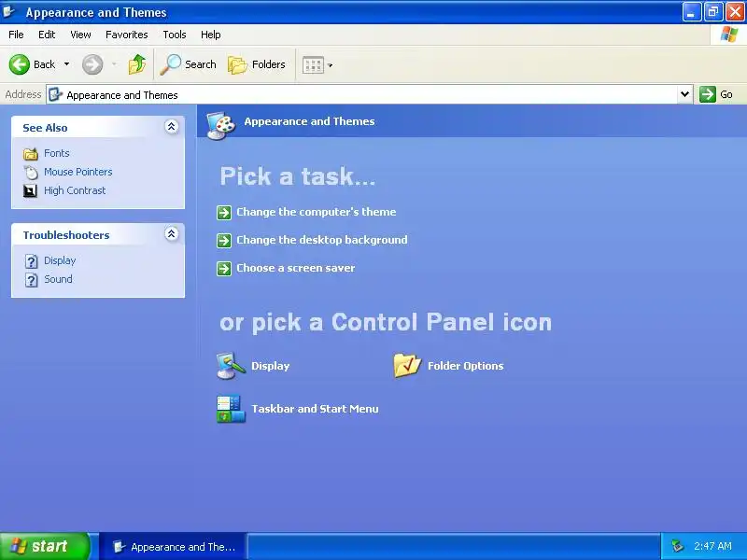
Task: Click the title bar window icon
Action: [8, 11]
